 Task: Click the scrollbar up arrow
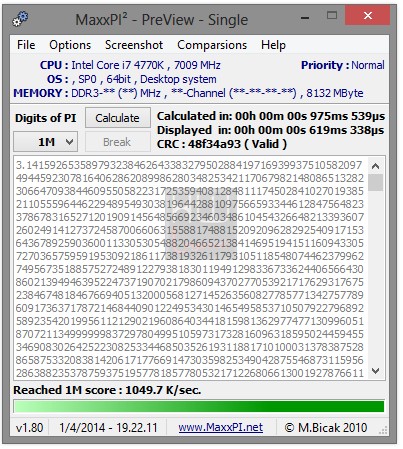click(x=375, y=166)
